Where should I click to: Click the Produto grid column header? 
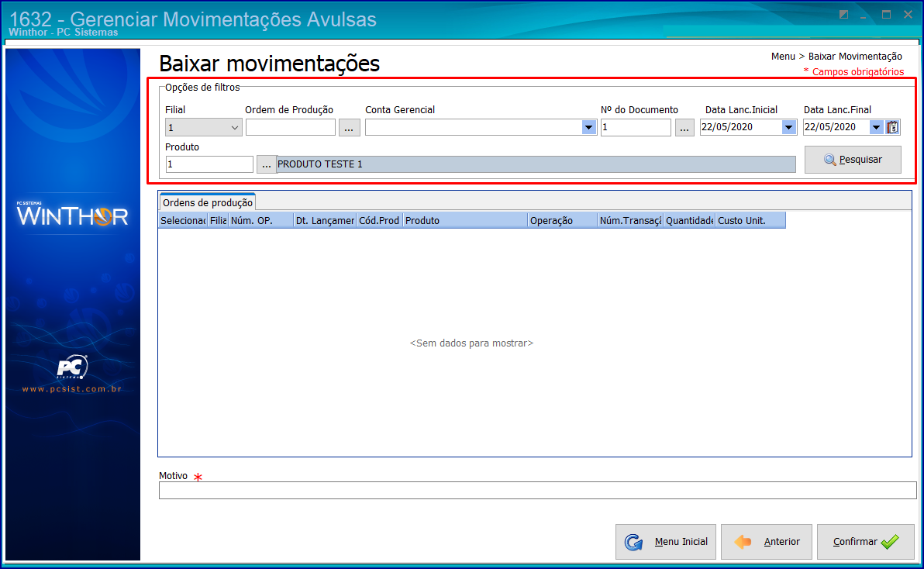tap(465, 220)
